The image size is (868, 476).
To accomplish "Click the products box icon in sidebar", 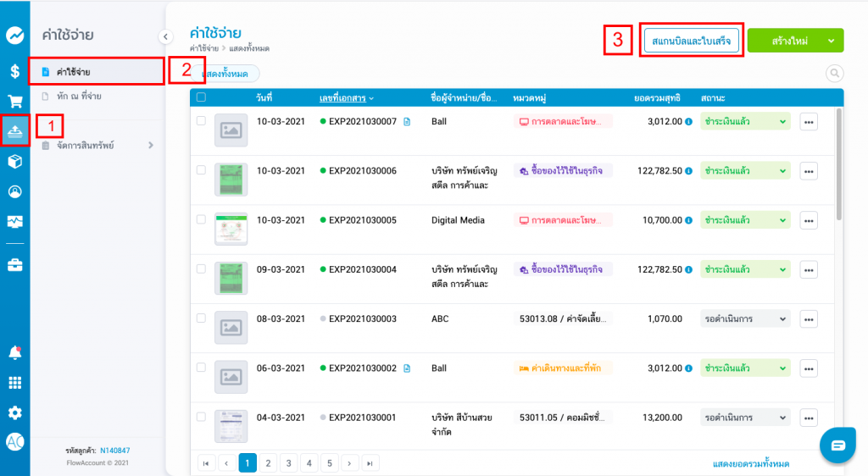I will coord(14,162).
